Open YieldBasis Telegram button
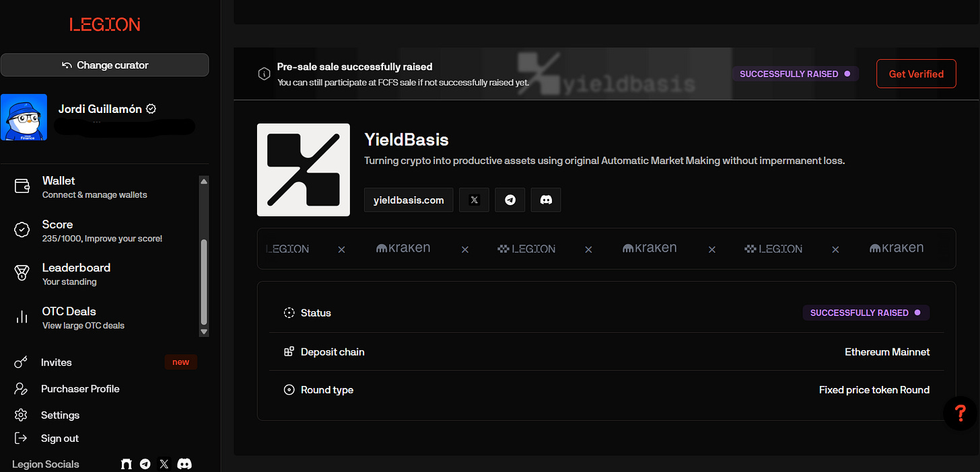 click(510, 200)
